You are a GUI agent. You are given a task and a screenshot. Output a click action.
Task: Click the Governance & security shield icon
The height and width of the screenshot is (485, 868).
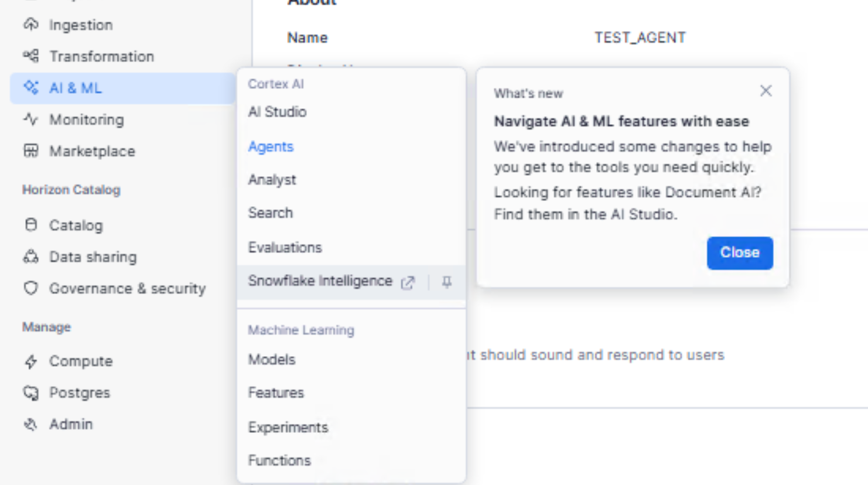31,288
